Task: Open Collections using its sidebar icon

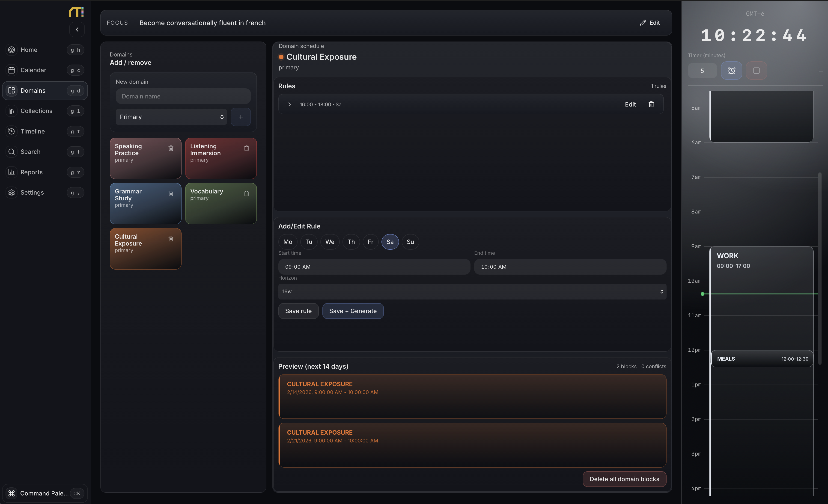Action: tap(12, 110)
